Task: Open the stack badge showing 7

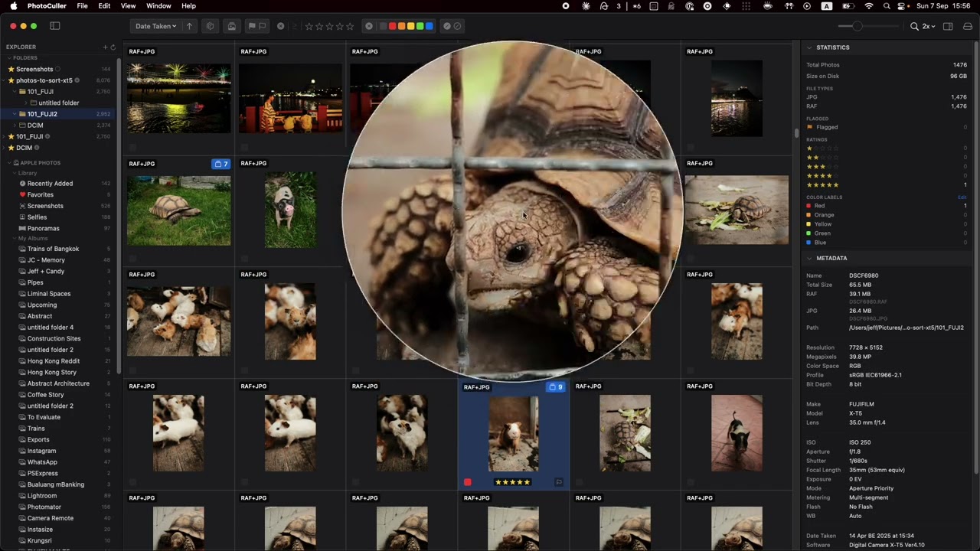Action: (220, 164)
